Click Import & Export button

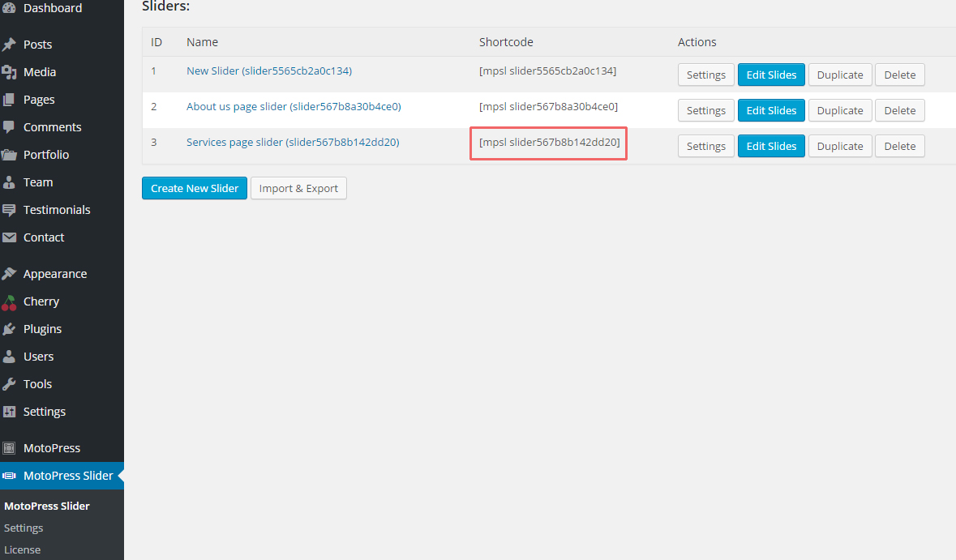point(298,188)
